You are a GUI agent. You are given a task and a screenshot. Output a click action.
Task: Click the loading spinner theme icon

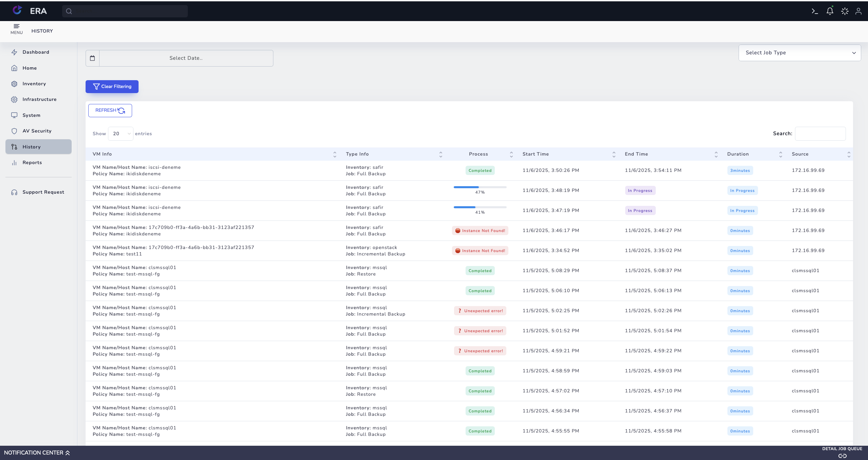click(845, 11)
